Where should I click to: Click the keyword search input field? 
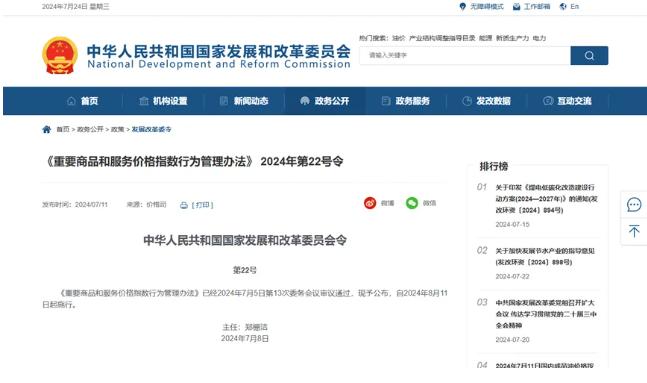click(x=465, y=55)
